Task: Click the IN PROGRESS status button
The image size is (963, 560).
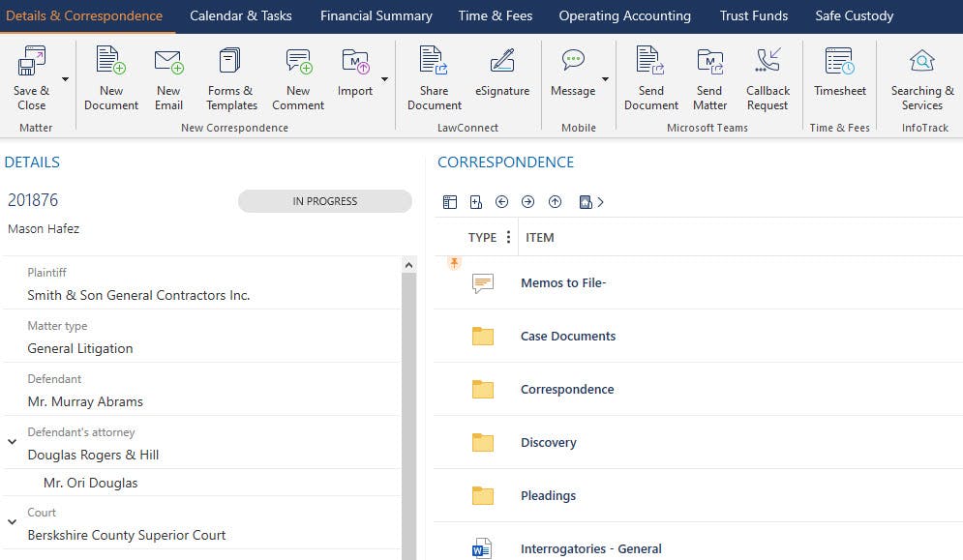Action: click(324, 201)
